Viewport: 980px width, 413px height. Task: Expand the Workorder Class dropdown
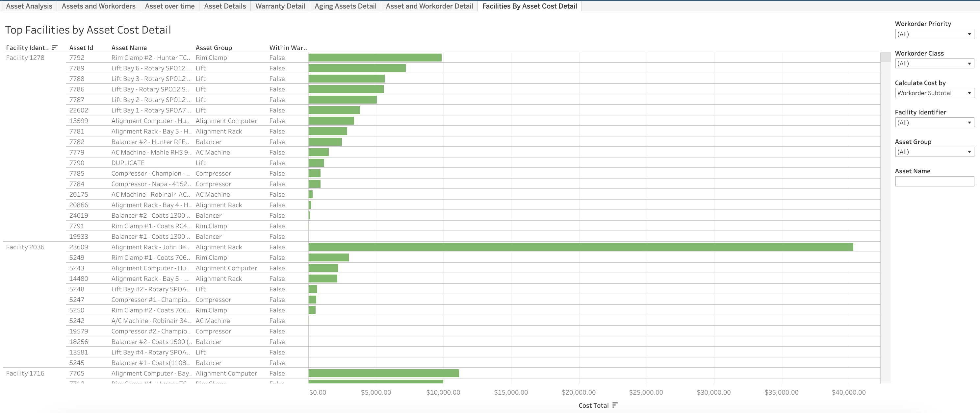(x=934, y=63)
